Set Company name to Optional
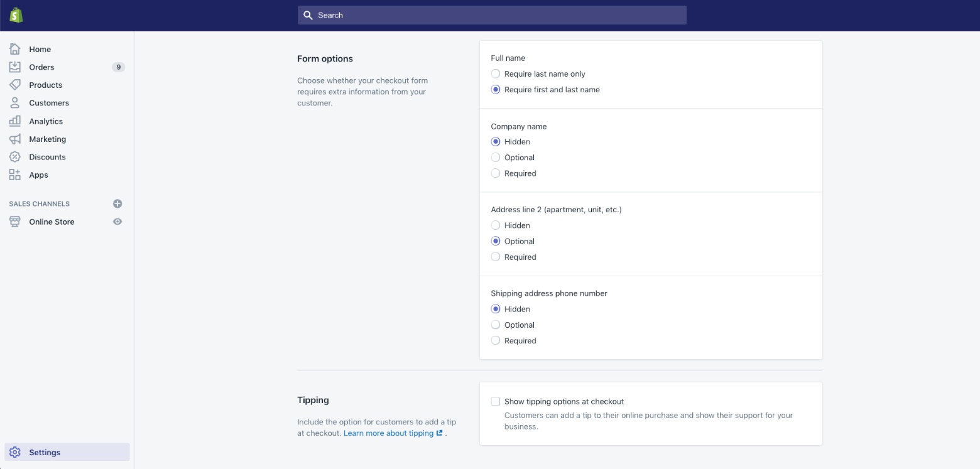 click(496, 158)
